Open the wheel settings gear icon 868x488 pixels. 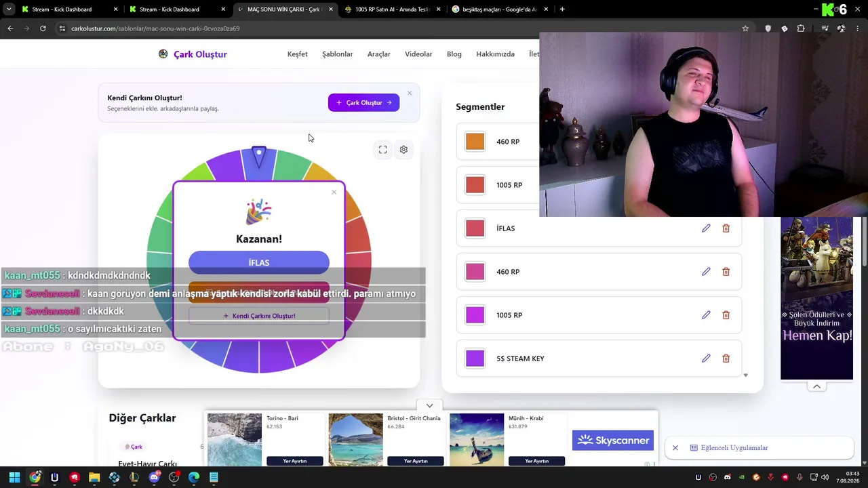[x=403, y=150]
